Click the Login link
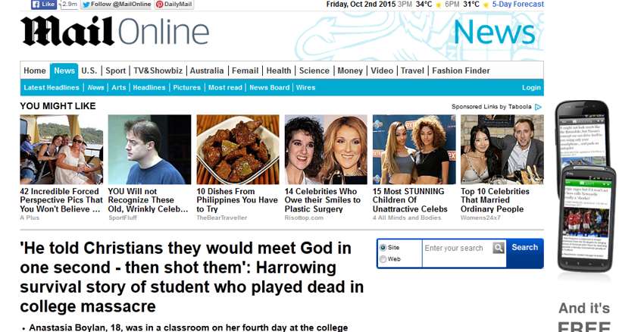The height and width of the screenshot is (332, 644). click(531, 87)
